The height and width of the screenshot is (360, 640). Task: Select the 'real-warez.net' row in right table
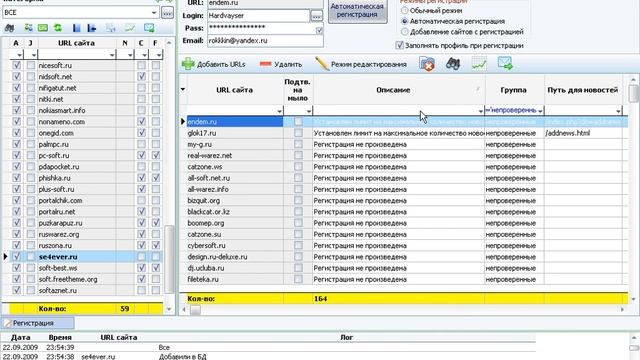404,156
